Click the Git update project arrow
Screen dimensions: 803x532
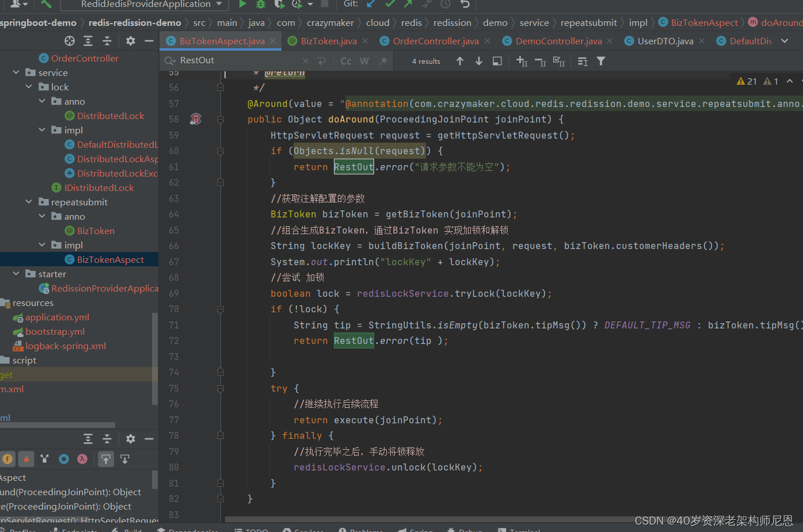point(371,4)
